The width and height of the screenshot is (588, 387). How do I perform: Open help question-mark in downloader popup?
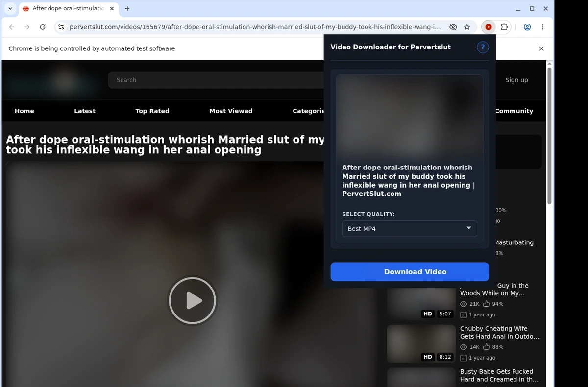[x=483, y=47]
